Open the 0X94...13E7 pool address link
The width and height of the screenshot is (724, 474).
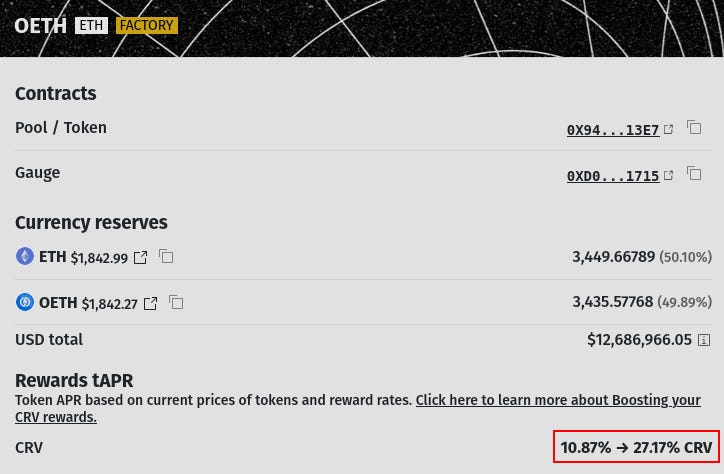coord(612,130)
